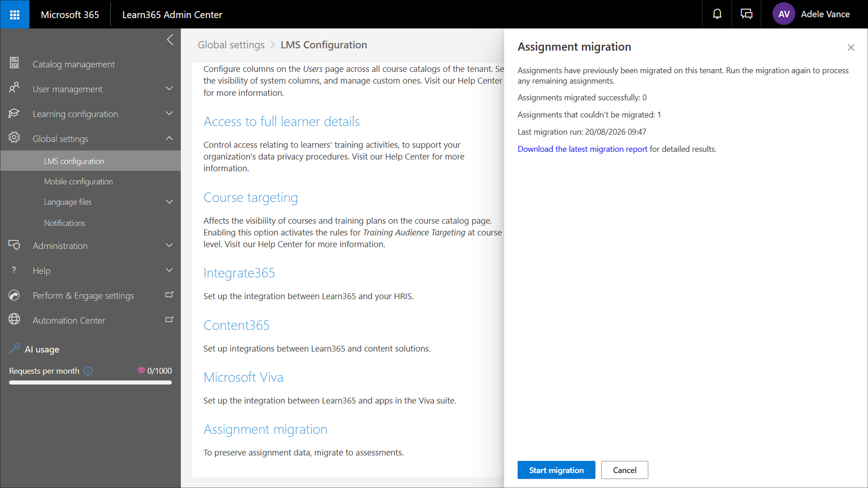868x488 pixels.
Task: Click the Global settings gear icon
Action: 14,138
